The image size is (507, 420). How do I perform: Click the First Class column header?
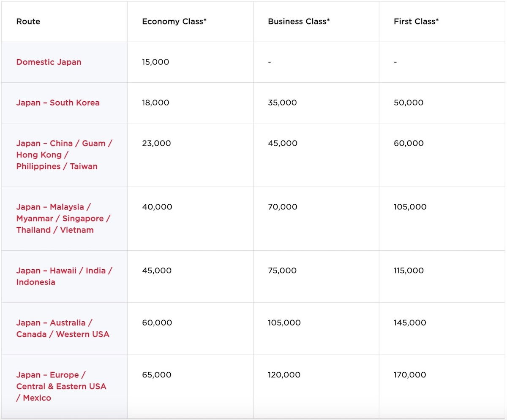coord(416,22)
